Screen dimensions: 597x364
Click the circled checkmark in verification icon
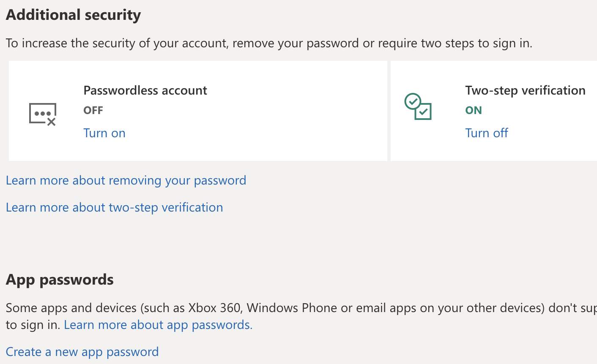click(x=413, y=101)
